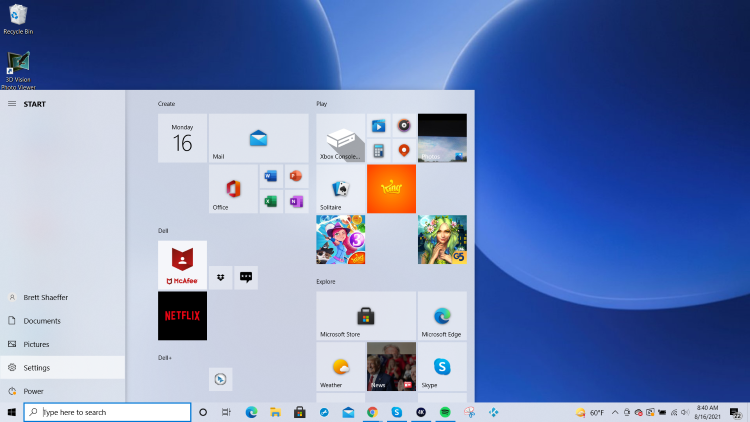
Task: Collapse the START hamburger menu
Action: pyautogui.click(x=12, y=104)
